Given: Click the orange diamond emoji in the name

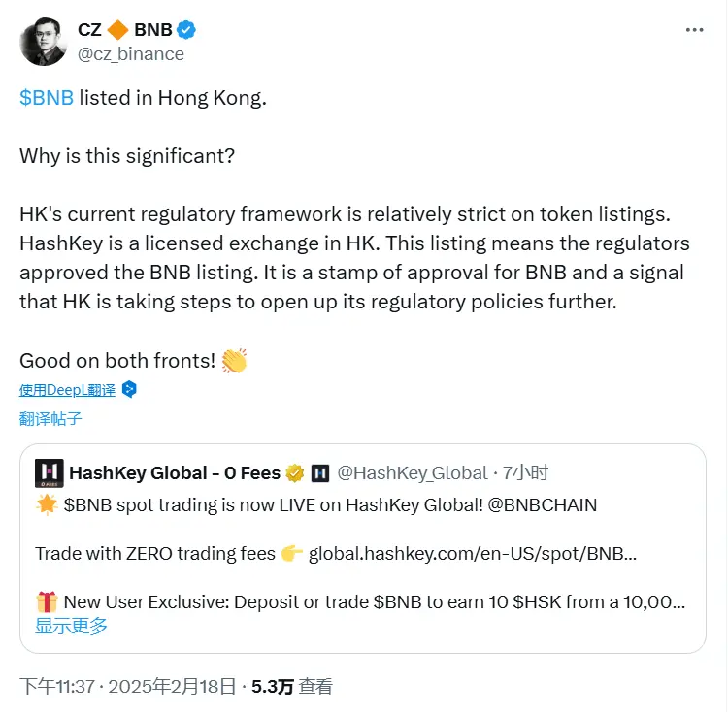Looking at the screenshot, I should pos(118,30).
